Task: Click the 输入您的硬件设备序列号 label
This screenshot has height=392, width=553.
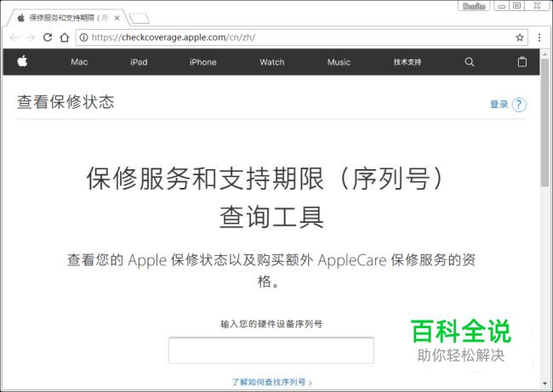Action: click(x=271, y=324)
